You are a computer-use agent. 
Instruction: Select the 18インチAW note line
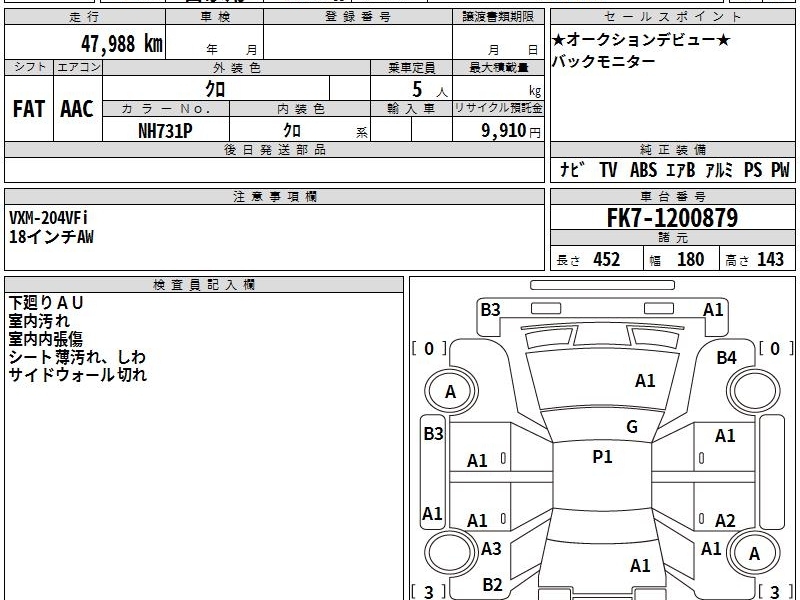pos(51,237)
